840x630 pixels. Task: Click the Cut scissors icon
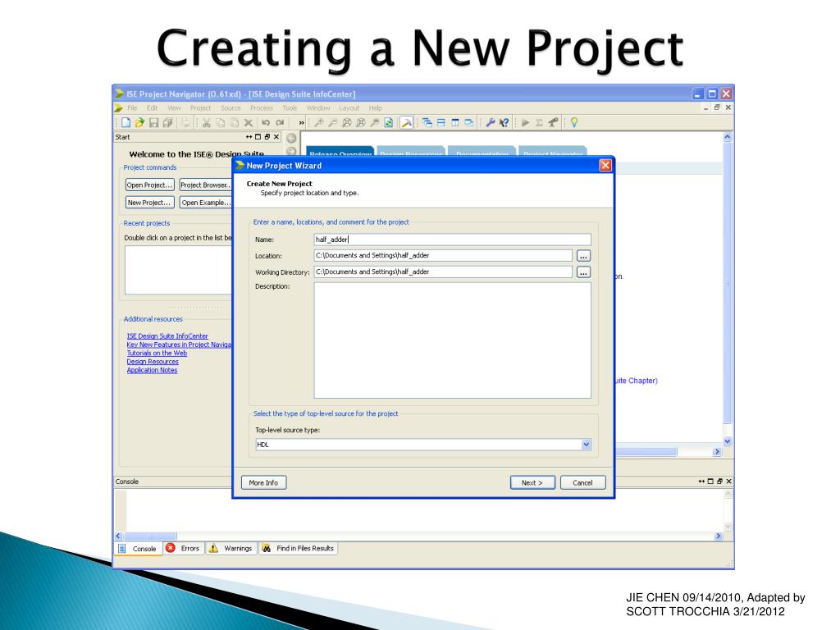pyautogui.click(x=206, y=123)
